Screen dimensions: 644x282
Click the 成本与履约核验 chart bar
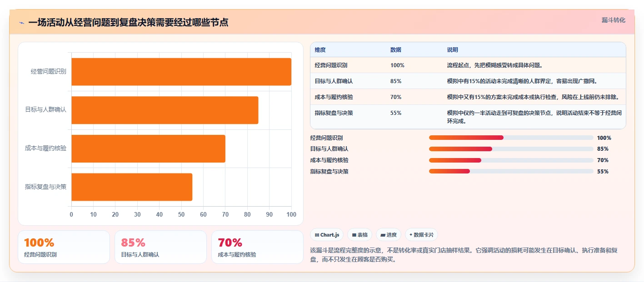click(148, 148)
